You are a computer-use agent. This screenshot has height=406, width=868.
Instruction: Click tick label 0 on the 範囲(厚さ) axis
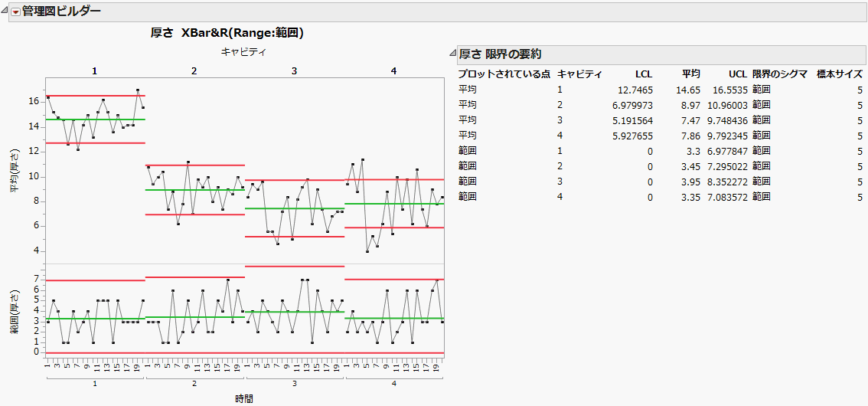(36, 352)
